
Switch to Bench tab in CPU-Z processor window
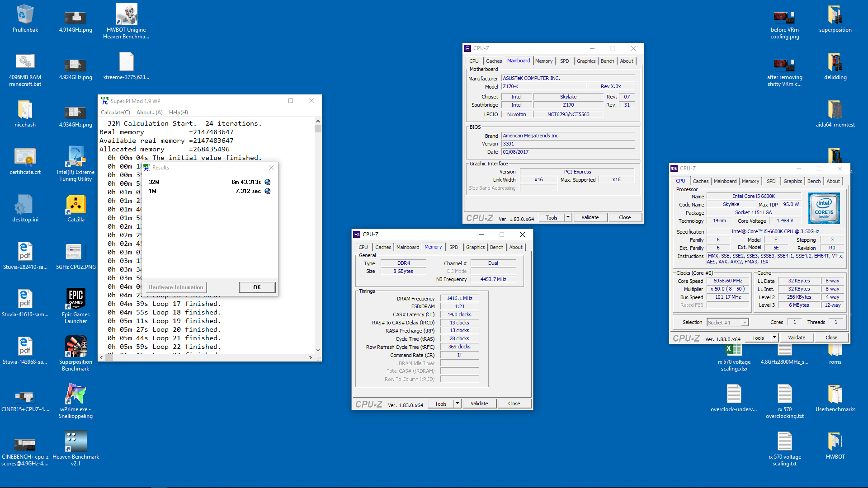tap(814, 181)
